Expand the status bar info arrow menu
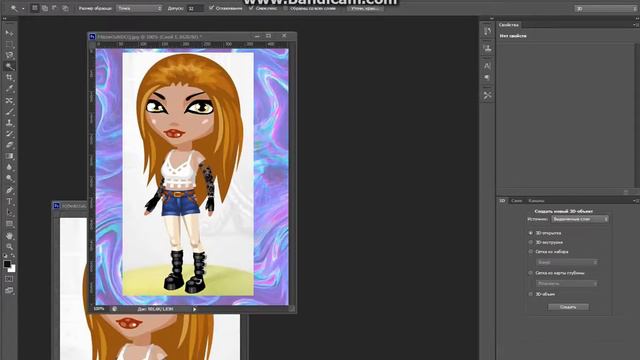 coord(194,309)
